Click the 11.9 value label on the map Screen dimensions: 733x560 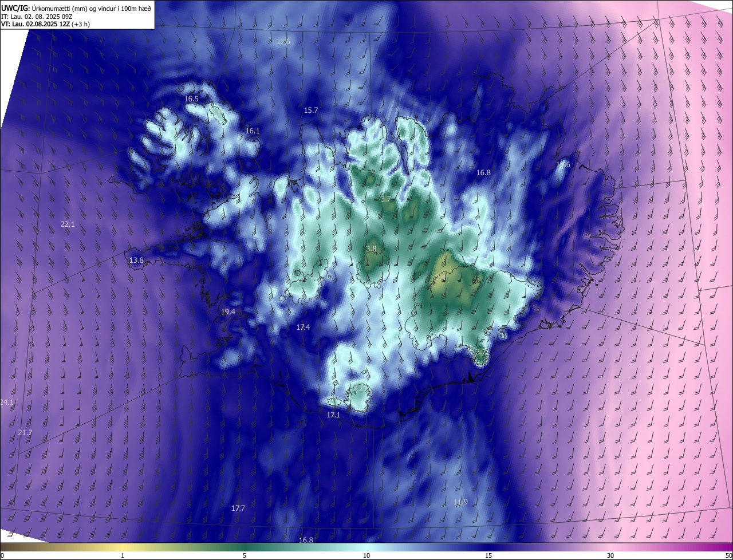click(x=460, y=502)
